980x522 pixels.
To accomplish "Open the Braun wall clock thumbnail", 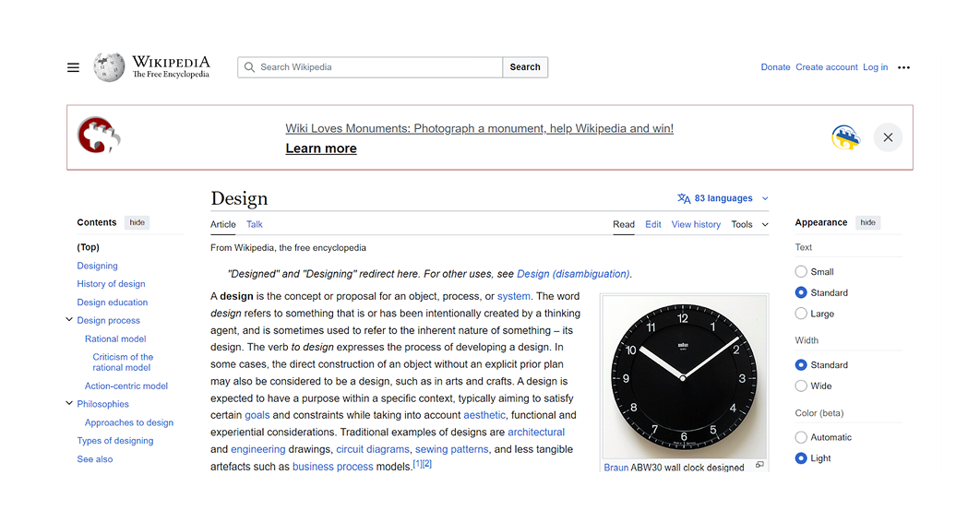I will coord(685,377).
